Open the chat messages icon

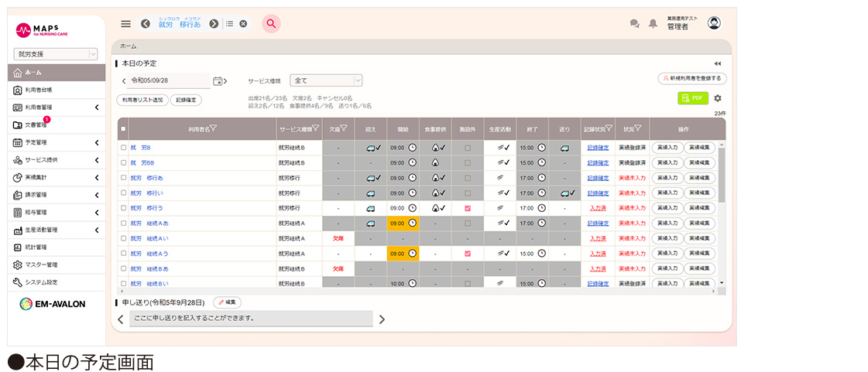click(x=634, y=23)
